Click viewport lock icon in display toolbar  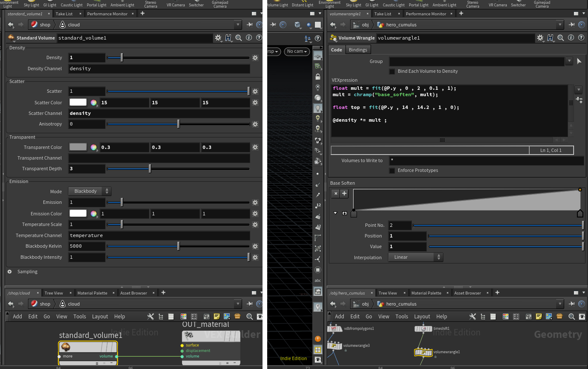[x=318, y=77]
